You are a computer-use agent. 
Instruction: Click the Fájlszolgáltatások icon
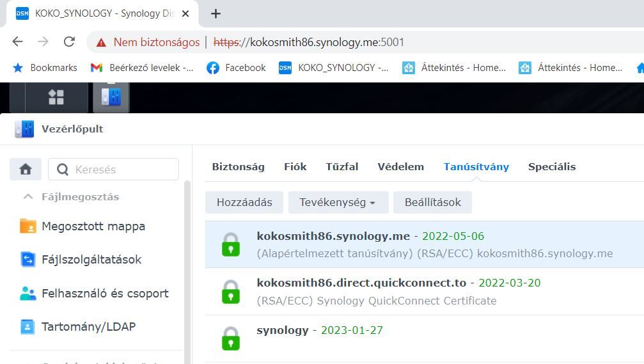pyautogui.click(x=28, y=260)
